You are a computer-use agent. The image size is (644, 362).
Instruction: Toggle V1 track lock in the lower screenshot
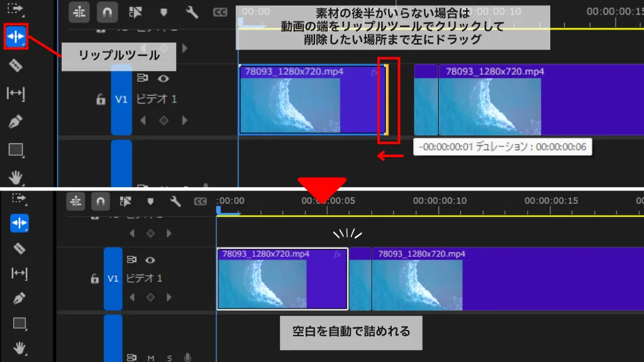click(95, 278)
